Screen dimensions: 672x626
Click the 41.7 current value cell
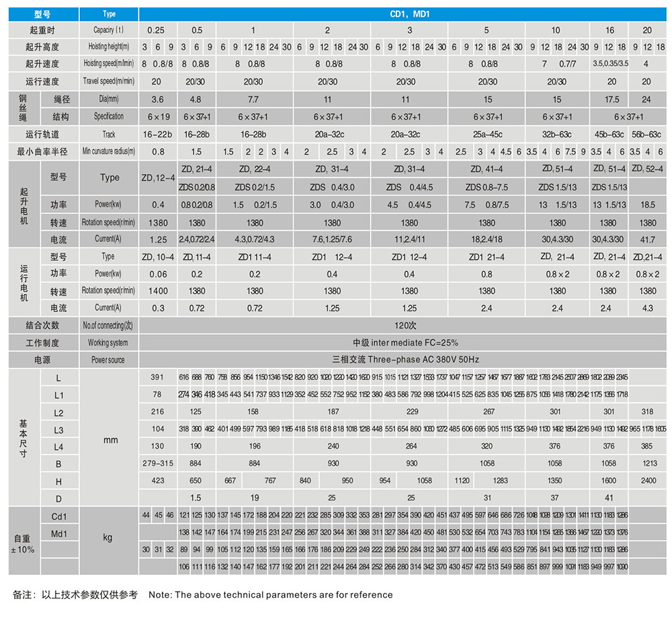[648, 239]
